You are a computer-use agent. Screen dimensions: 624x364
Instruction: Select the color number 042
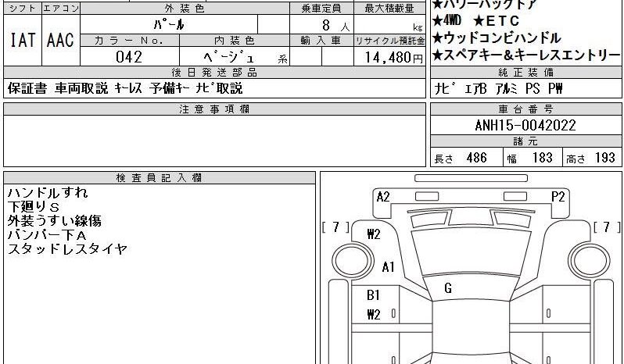(129, 57)
